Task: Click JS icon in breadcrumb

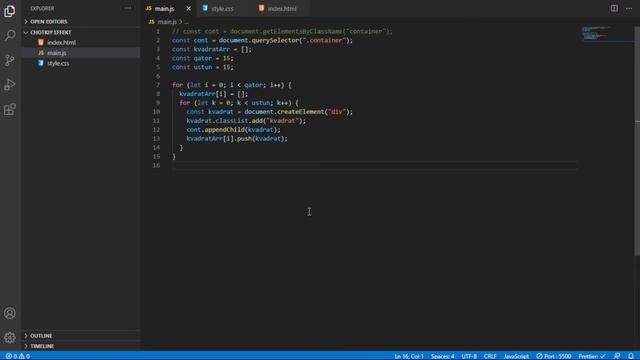Action: (x=151, y=22)
